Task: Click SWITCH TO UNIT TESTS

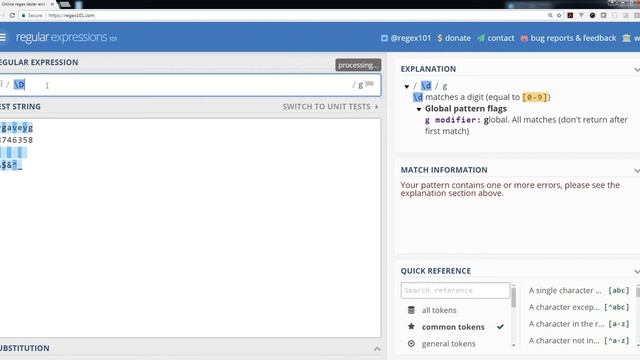Action: (x=330, y=107)
